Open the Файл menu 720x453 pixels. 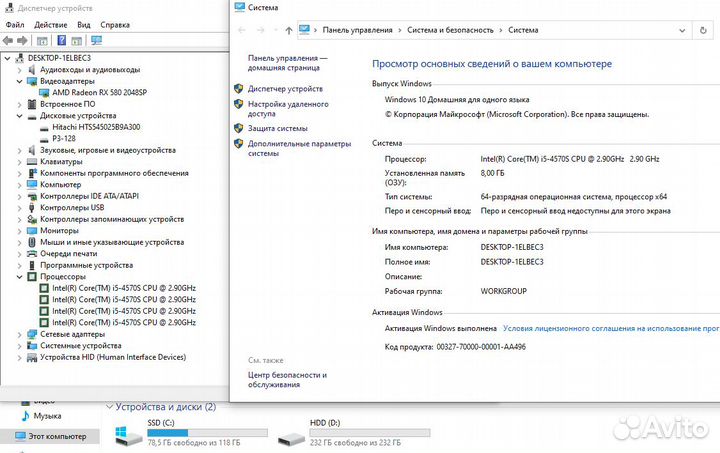pyautogui.click(x=15, y=25)
